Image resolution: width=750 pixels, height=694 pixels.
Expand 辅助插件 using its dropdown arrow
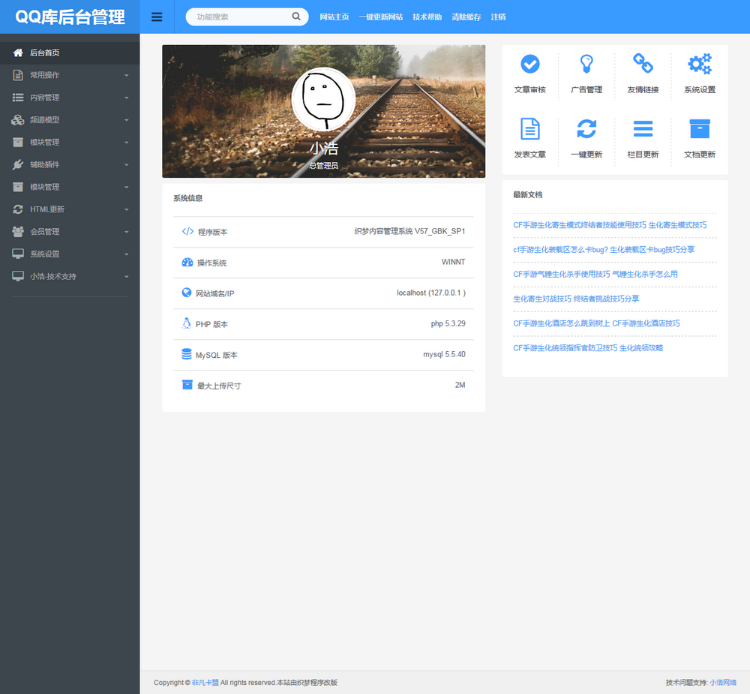tap(126, 165)
